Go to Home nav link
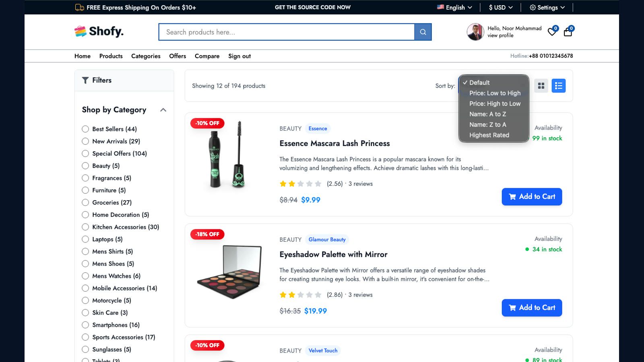 point(83,56)
